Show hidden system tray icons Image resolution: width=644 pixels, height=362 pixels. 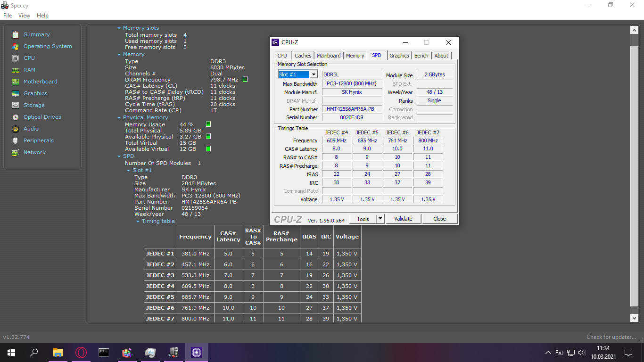tap(548, 352)
